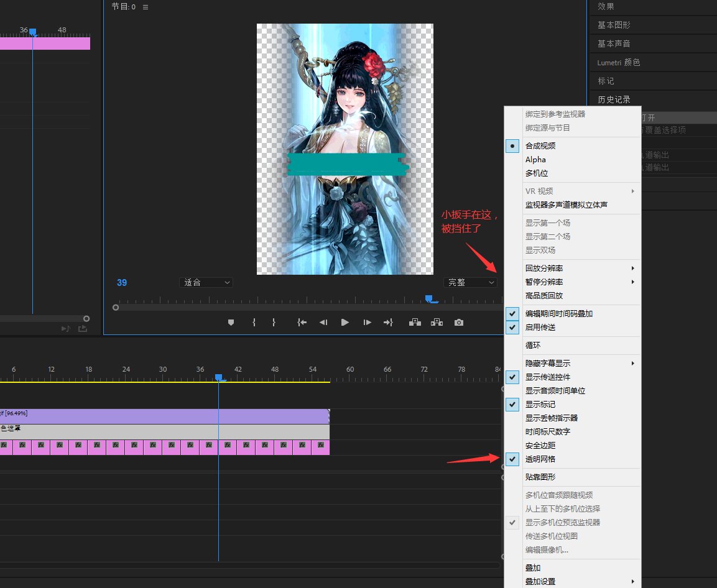Select the purple gif clip [96.49%]
Screen dimensions: 717x588
(165, 416)
